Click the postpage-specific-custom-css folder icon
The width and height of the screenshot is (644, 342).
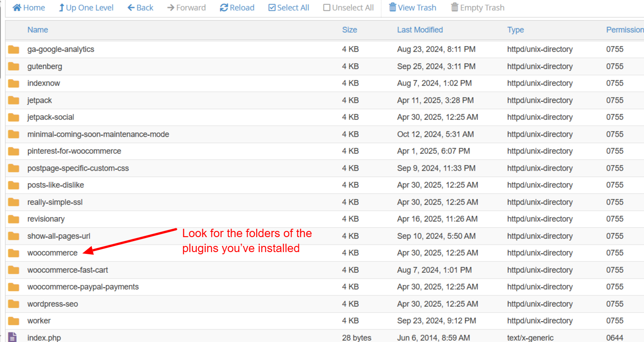click(x=14, y=168)
